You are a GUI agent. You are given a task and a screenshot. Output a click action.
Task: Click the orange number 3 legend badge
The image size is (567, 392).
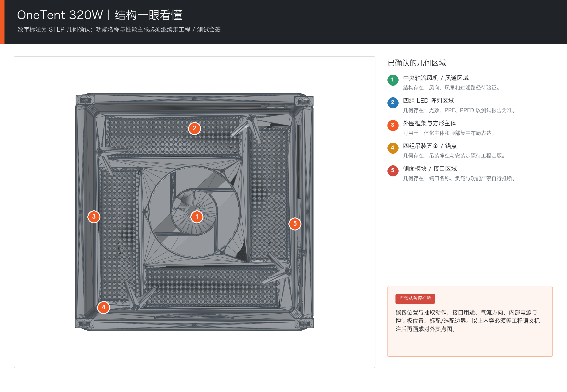[393, 125]
